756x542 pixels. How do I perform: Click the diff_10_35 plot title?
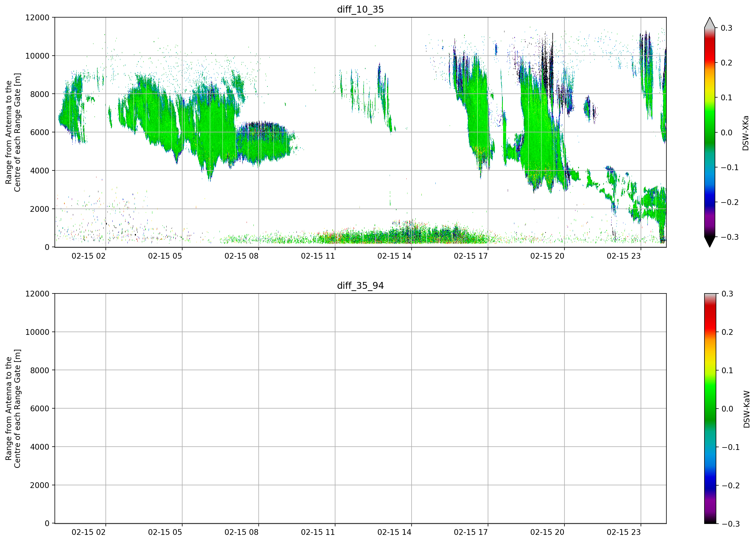coord(360,9)
